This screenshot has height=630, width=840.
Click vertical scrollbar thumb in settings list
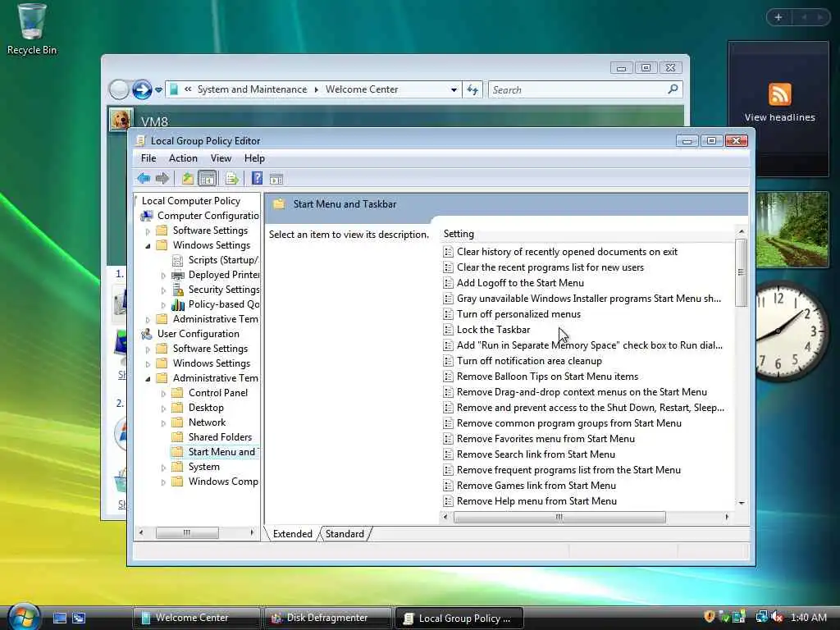[741, 272]
